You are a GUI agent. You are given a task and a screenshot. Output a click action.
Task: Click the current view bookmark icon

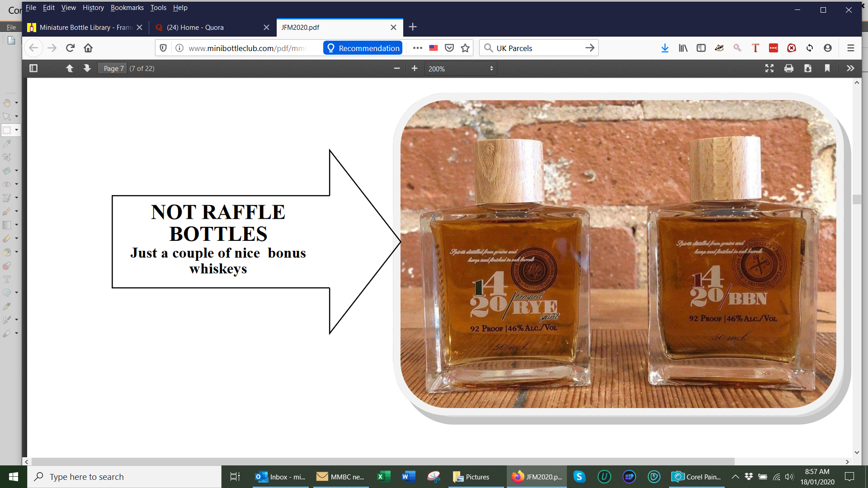click(827, 68)
